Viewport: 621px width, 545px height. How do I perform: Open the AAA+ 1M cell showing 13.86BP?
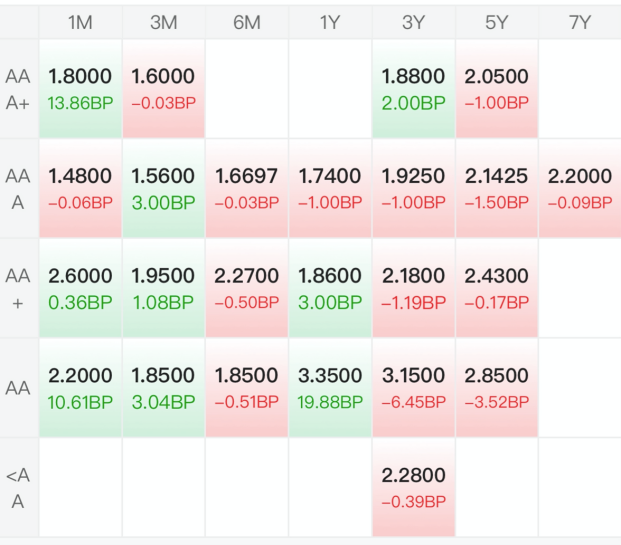tap(80, 89)
